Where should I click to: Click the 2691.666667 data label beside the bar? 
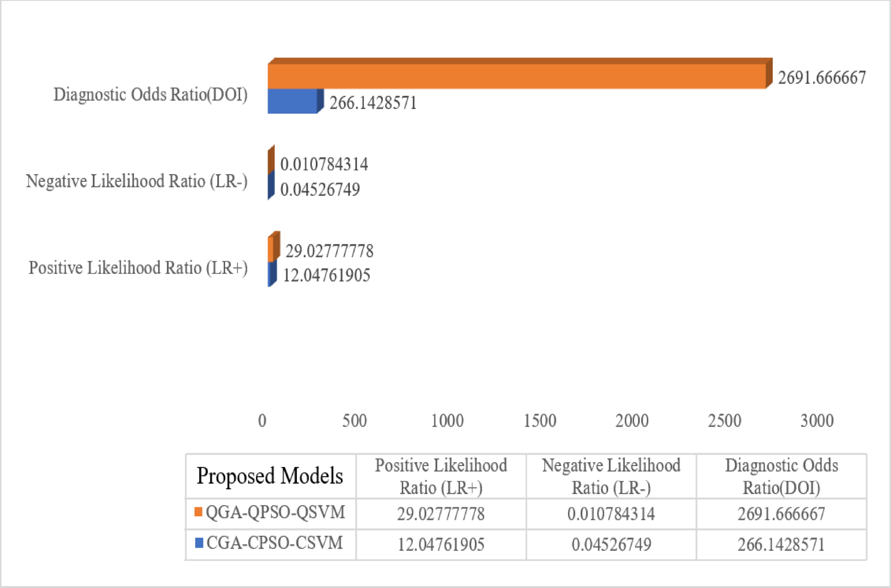(822, 78)
